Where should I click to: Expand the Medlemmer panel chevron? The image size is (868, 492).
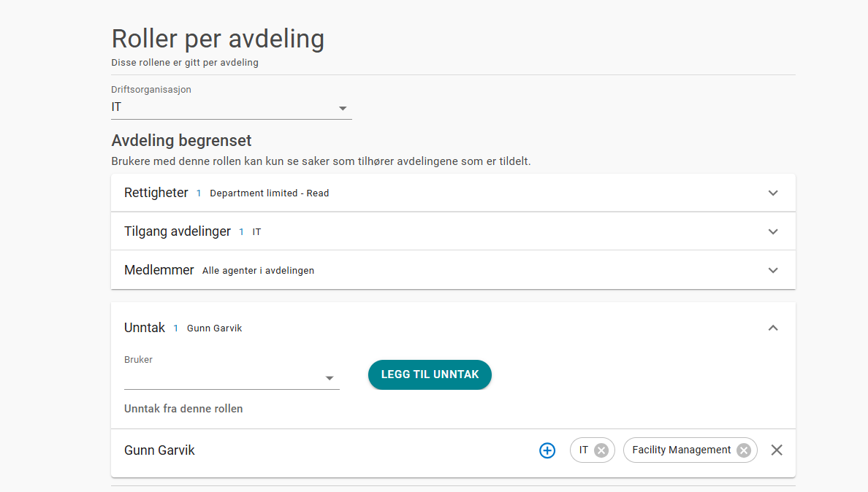(773, 270)
